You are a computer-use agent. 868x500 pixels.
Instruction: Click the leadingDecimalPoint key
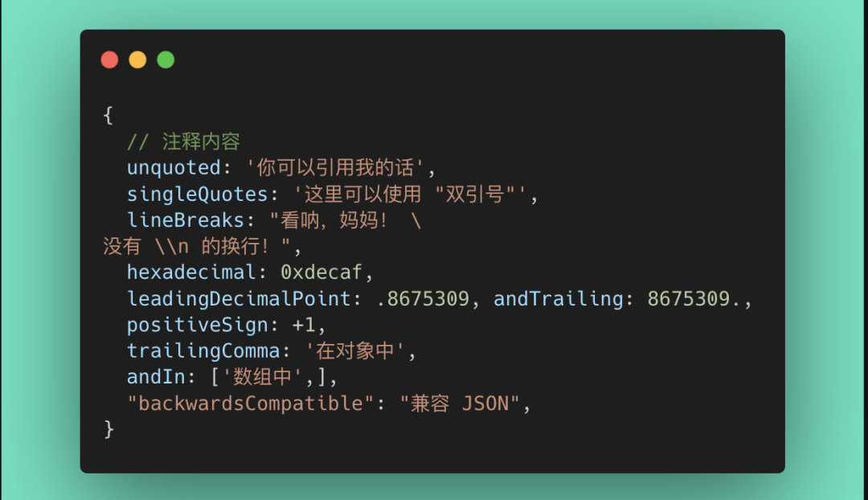237,299
